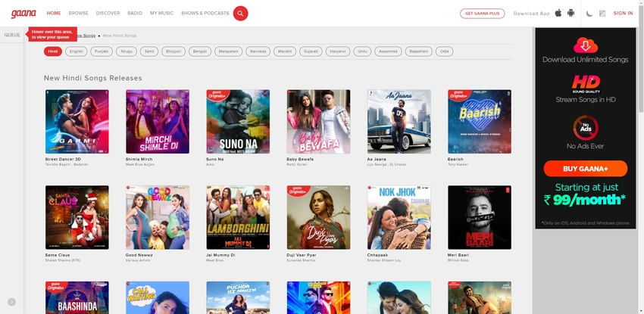Select the English language filter
This screenshot has width=644, height=314.
[x=77, y=51]
